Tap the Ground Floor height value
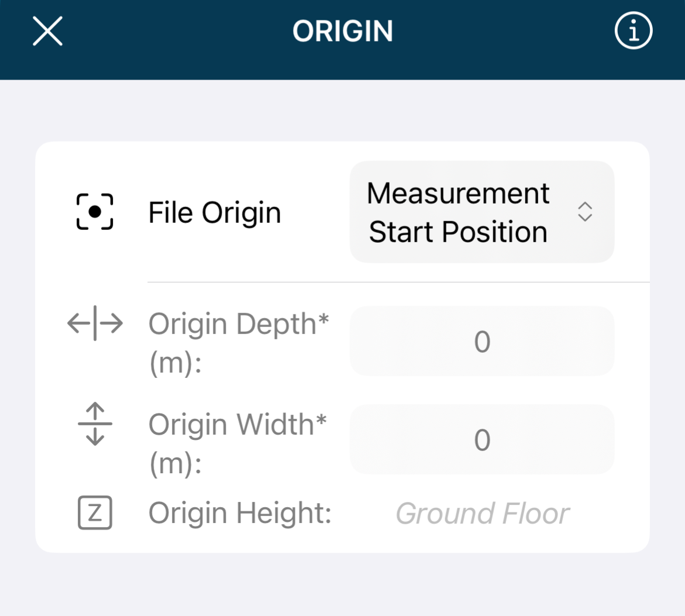This screenshot has height=616, width=685. pos(482,514)
